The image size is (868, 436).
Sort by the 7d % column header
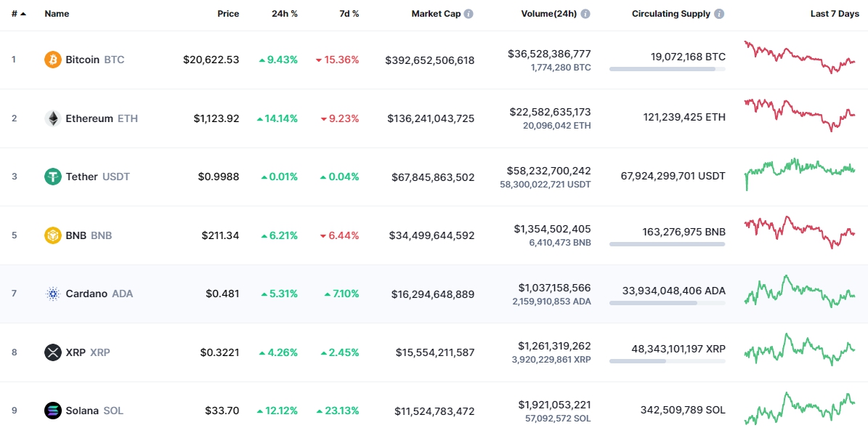point(349,14)
